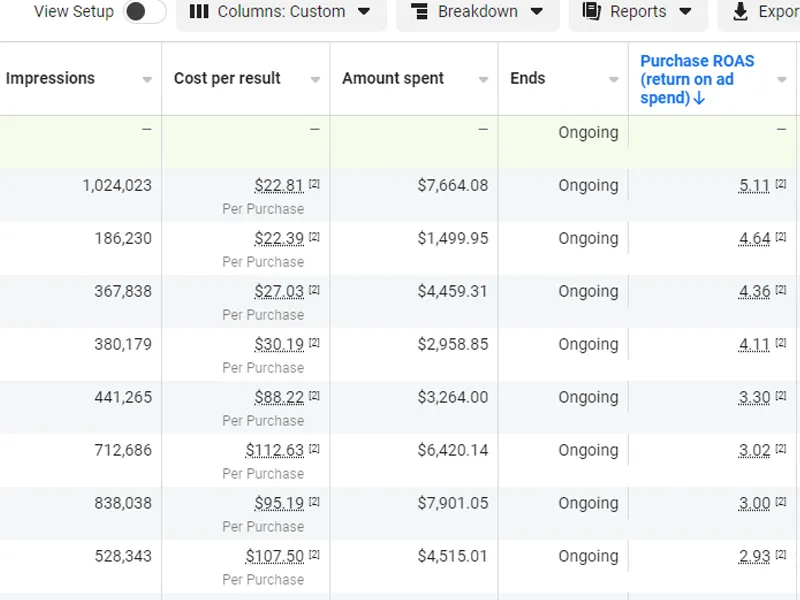
Task: Open the Reports dropdown
Action: coord(638,12)
